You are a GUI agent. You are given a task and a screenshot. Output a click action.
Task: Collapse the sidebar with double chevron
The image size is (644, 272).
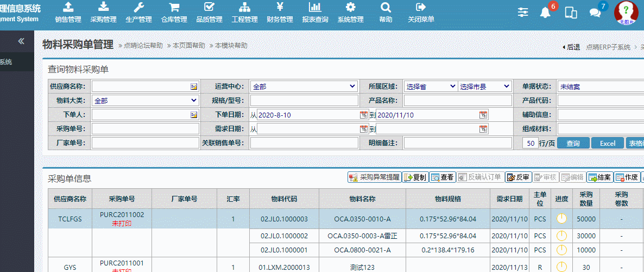click(21, 41)
